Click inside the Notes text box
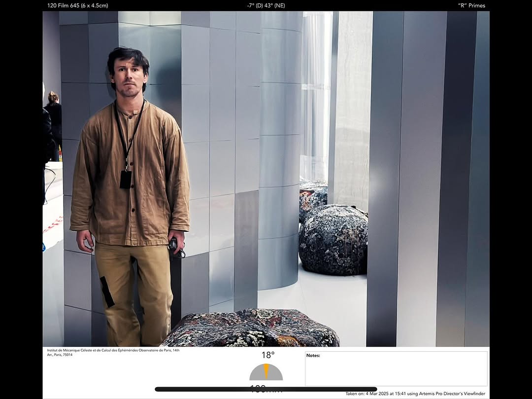This screenshot has width=532, height=399. tap(396, 371)
